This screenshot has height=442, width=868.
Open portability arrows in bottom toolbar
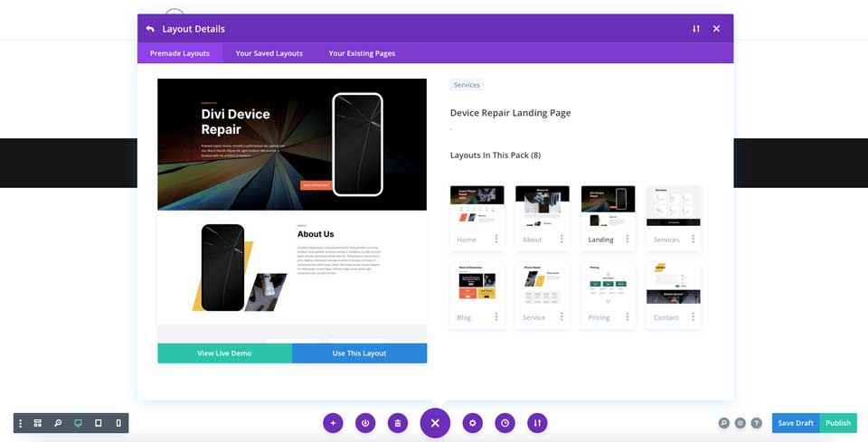537,423
